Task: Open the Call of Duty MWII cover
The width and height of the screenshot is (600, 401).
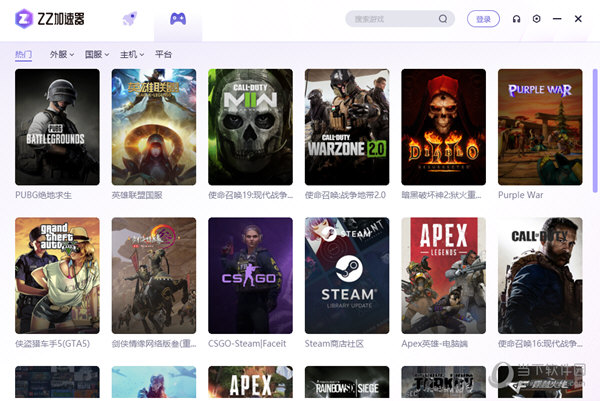Action: pos(251,127)
